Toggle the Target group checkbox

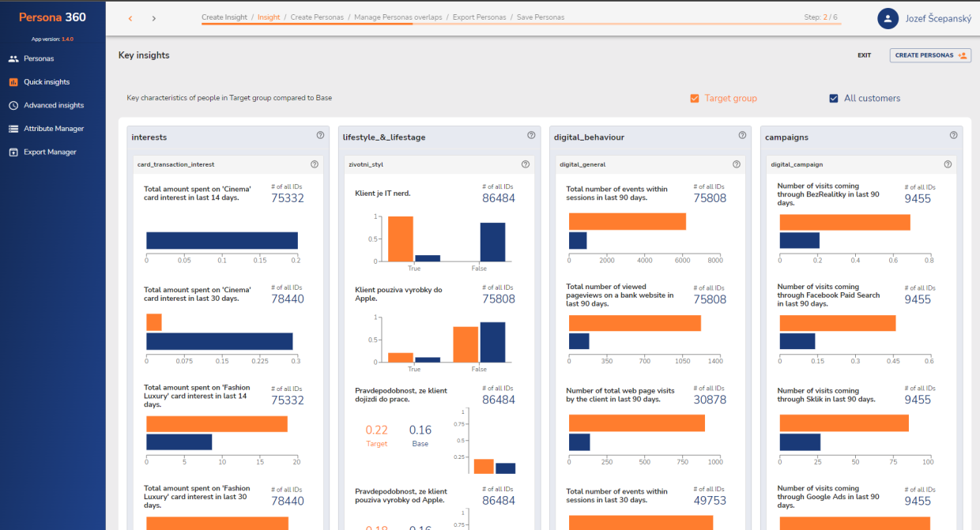pyautogui.click(x=695, y=99)
